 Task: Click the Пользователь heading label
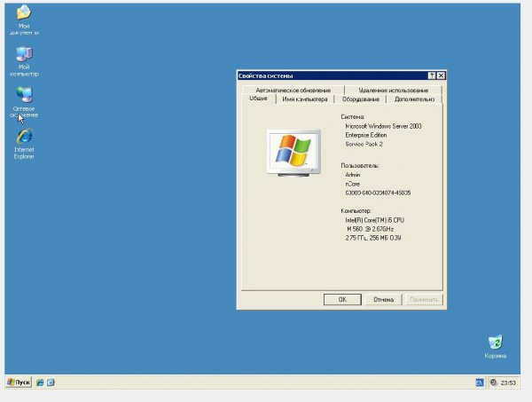click(360, 166)
